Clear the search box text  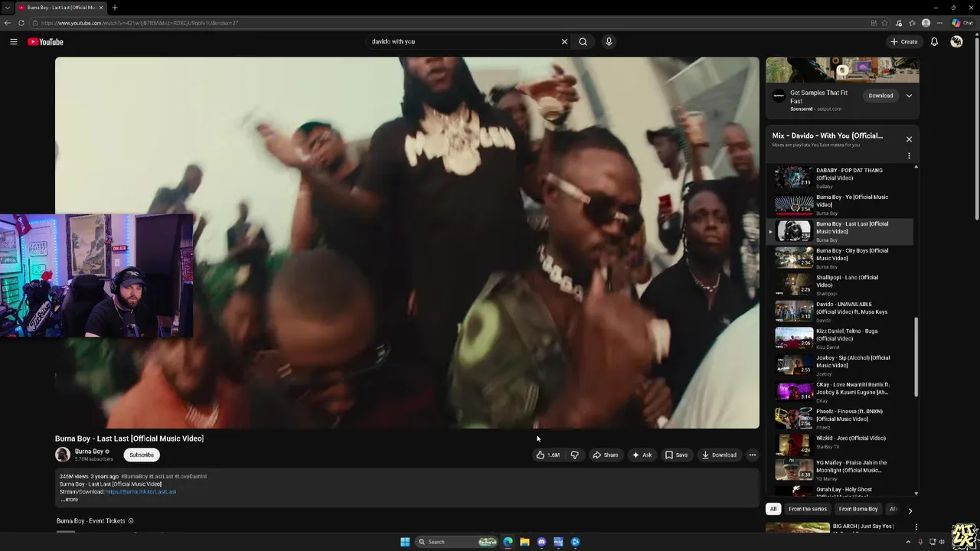(564, 41)
